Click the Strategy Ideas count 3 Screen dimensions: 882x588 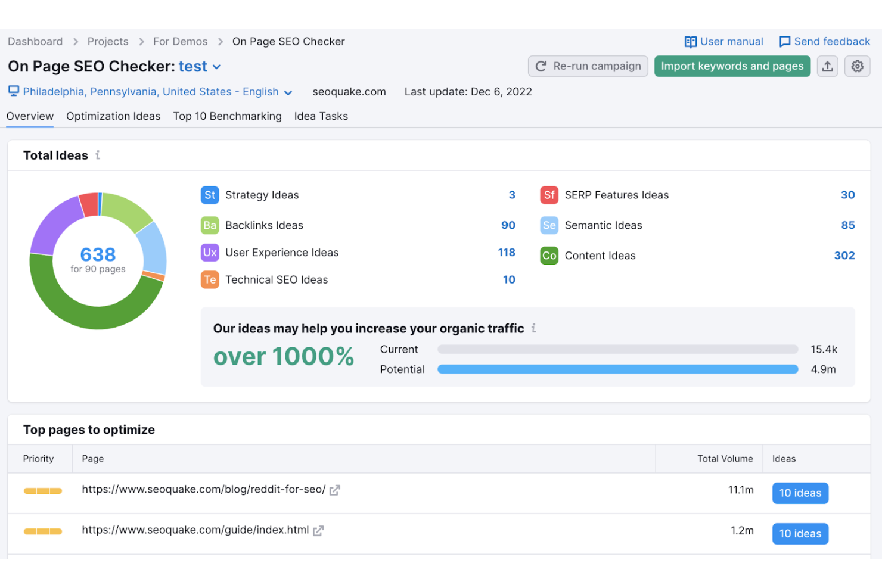512,195
